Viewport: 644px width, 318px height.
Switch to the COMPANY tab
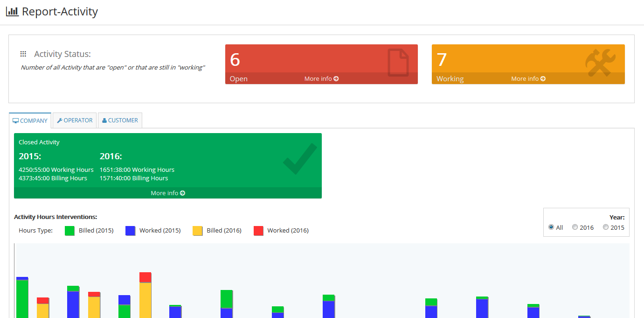[x=30, y=120]
